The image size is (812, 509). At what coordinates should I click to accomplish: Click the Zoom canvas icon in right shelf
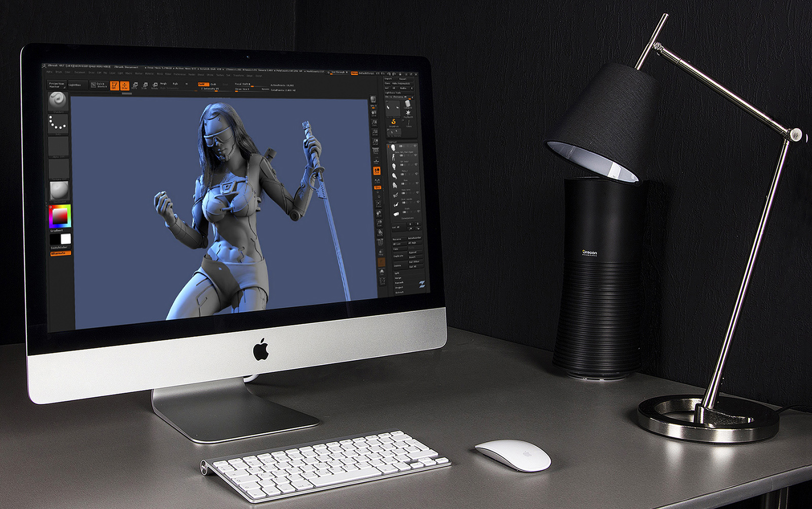coord(375,122)
